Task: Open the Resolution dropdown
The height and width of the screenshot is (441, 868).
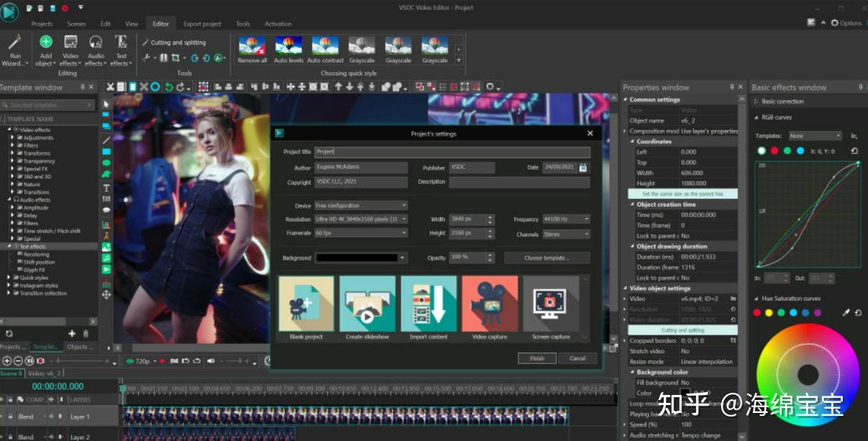Action: (x=361, y=219)
